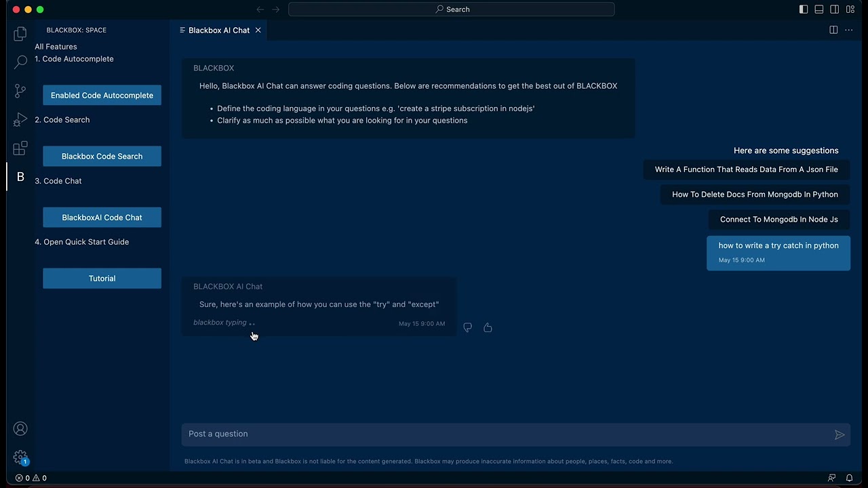Click the BlackboxAI Code Chat button
This screenshot has width=868, height=488.
[x=102, y=217]
